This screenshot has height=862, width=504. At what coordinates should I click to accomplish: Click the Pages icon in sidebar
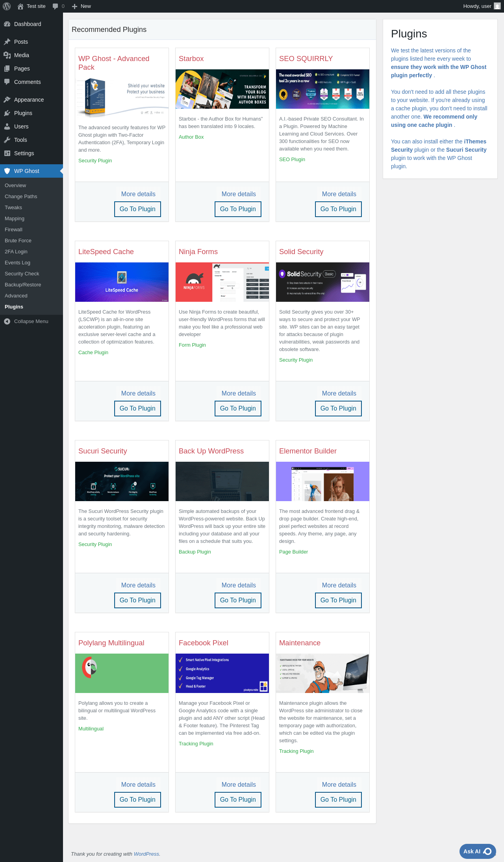(x=7, y=69)
